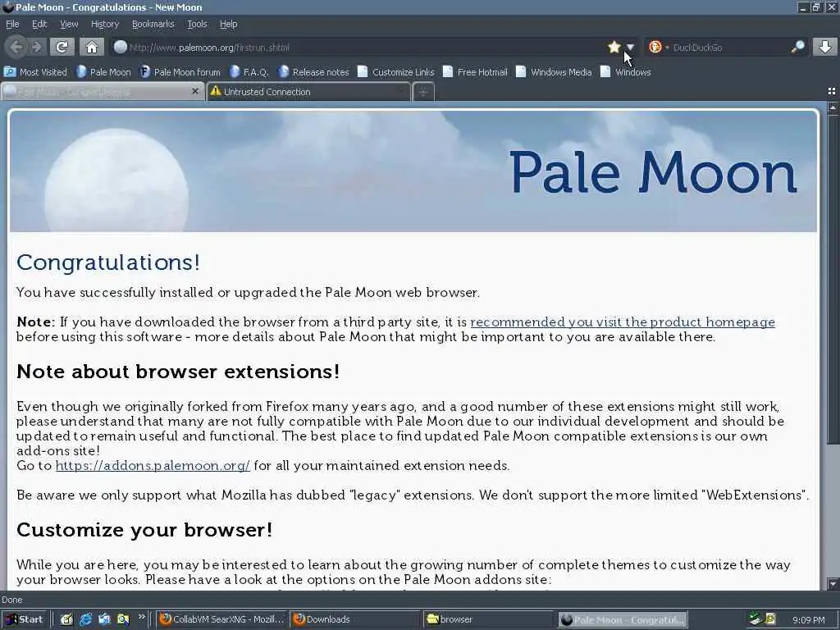Open a new tab with plus button
This screenshot has height=630, width=840.
pyautogui.click(x=423, y=92)
